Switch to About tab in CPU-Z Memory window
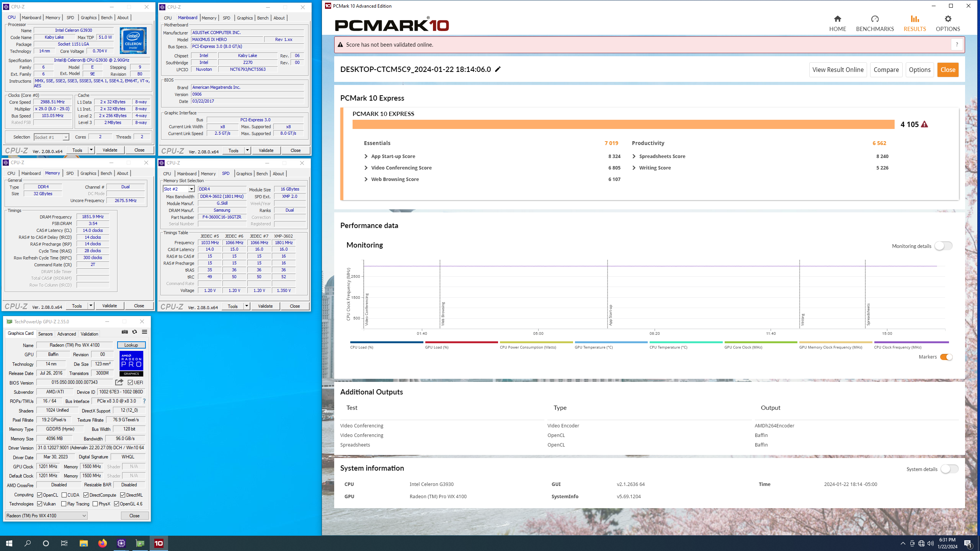This screenshot has width=980, height=551. point(122,173)
